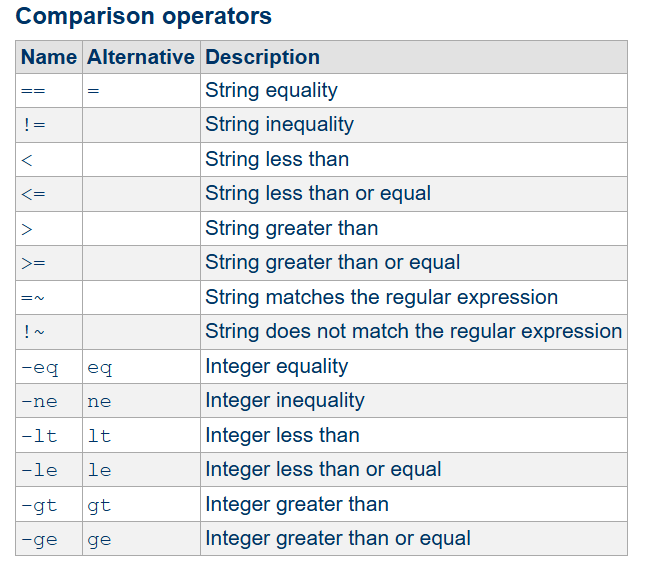This screenshot has height=581, width=658.
Task: Click the single = alternative cell
Action: click(93, 91)
